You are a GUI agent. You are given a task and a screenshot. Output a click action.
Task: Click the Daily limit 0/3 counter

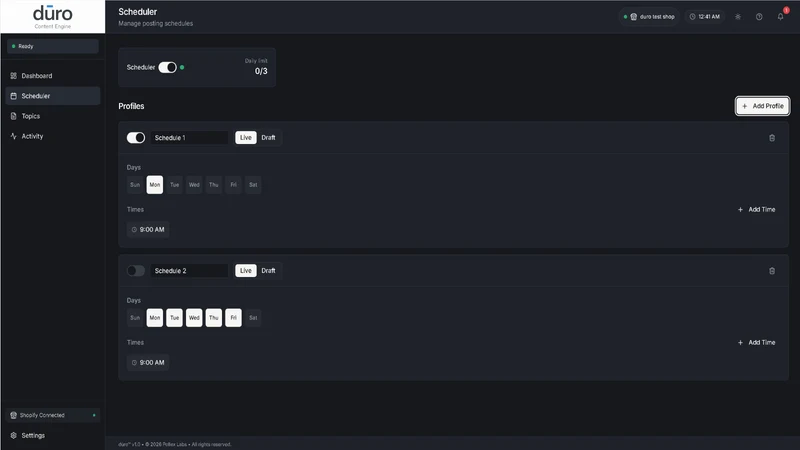click(256, 67)
